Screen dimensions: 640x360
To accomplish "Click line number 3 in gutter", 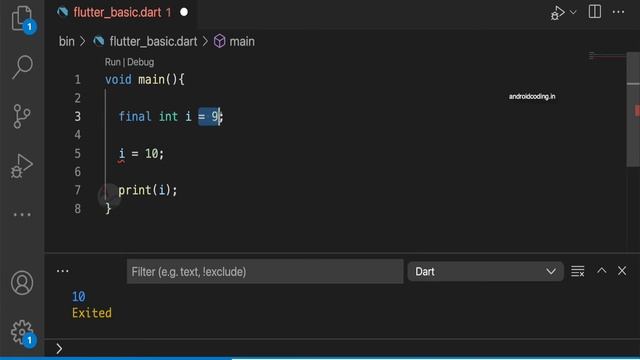I will (78, 117).
